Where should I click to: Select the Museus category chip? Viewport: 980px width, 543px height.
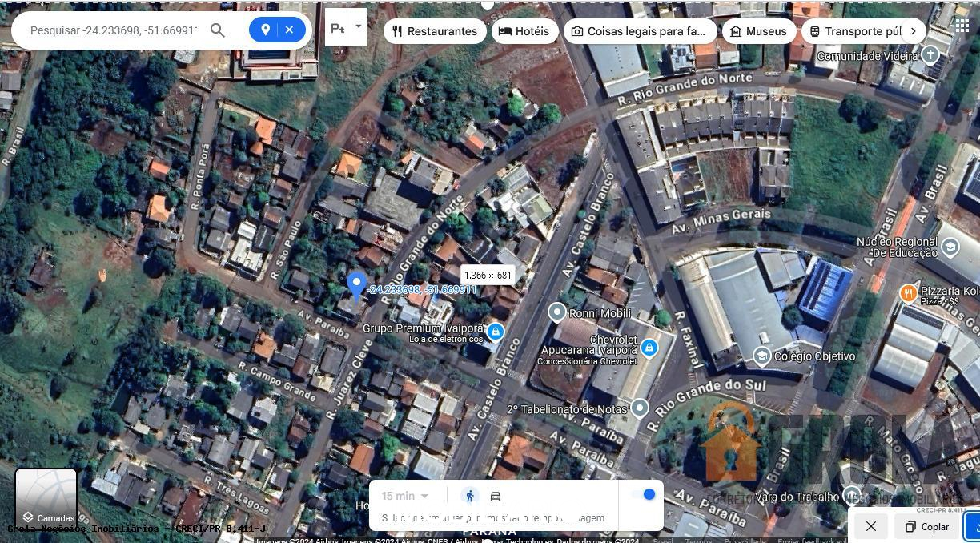point(758,31)
